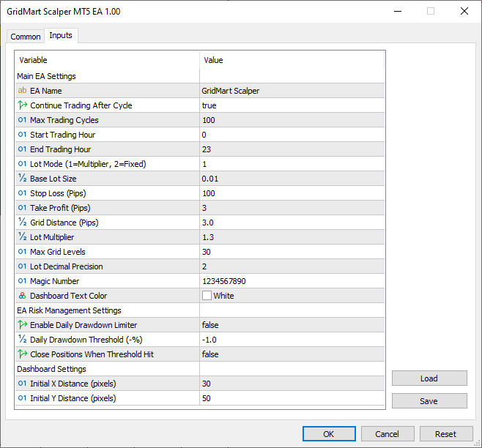Screen dimensions: 482x448
Task: Click the integer icon beside End Trading Hour
Action: [x=22, y=149]
